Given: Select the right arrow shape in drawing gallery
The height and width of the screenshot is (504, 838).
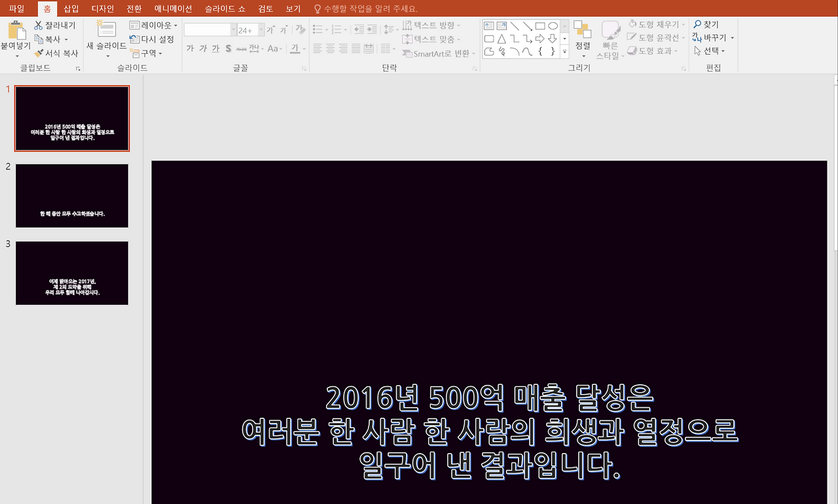Looking at the screenshot, I should (541, 38).
